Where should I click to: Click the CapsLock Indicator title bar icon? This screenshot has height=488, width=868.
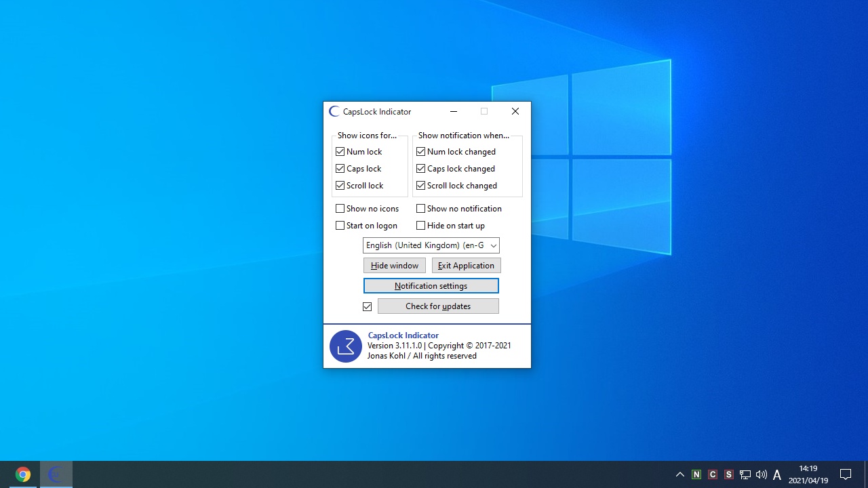point(334,112)
